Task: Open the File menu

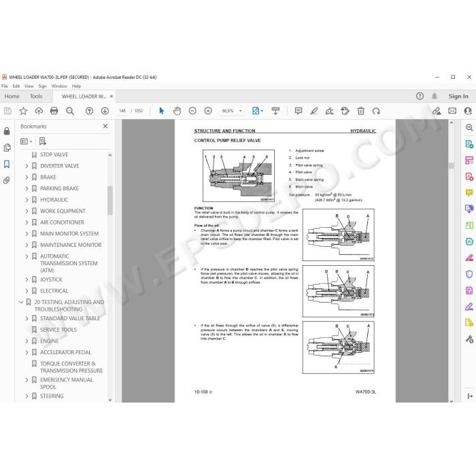Action: 5,86
